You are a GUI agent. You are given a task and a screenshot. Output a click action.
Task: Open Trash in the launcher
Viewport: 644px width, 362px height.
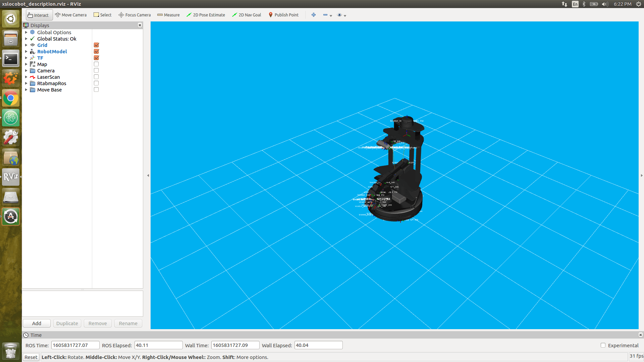pos(11,351)
